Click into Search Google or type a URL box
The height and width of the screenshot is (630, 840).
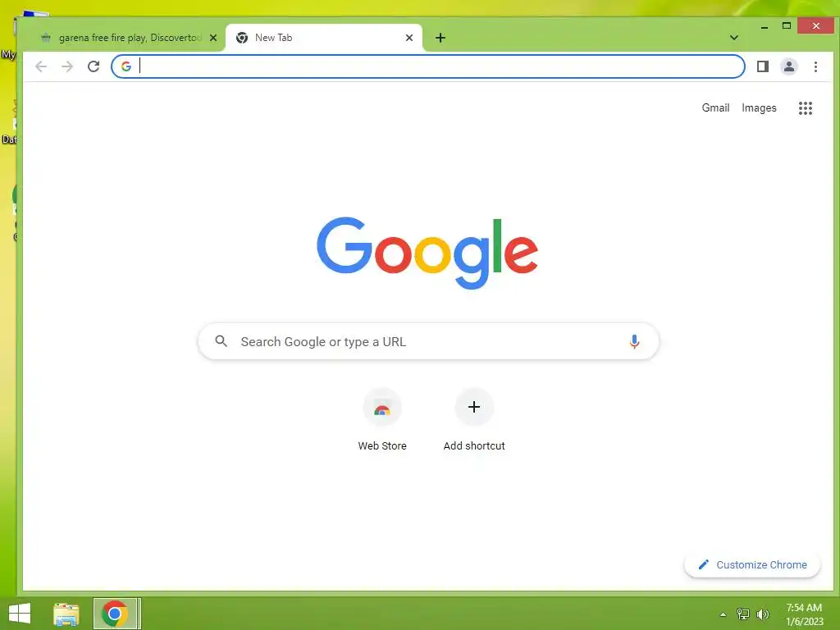[x=428, y=341]
